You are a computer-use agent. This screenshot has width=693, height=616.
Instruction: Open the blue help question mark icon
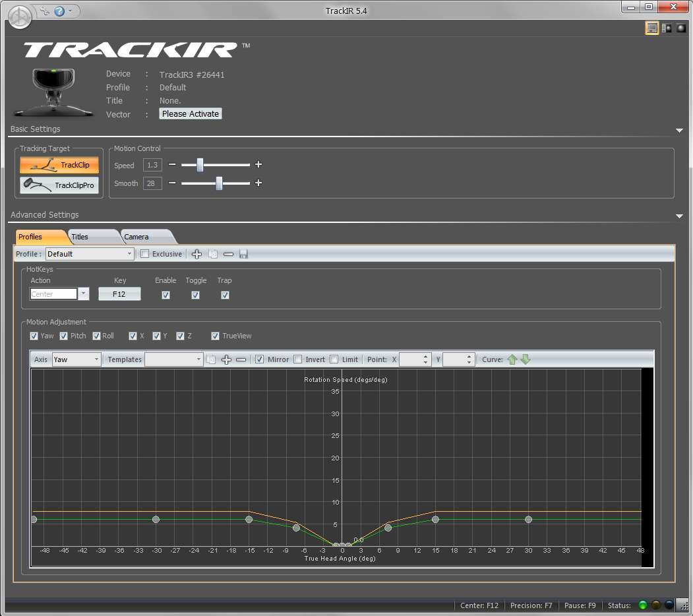tap(59, 11)
